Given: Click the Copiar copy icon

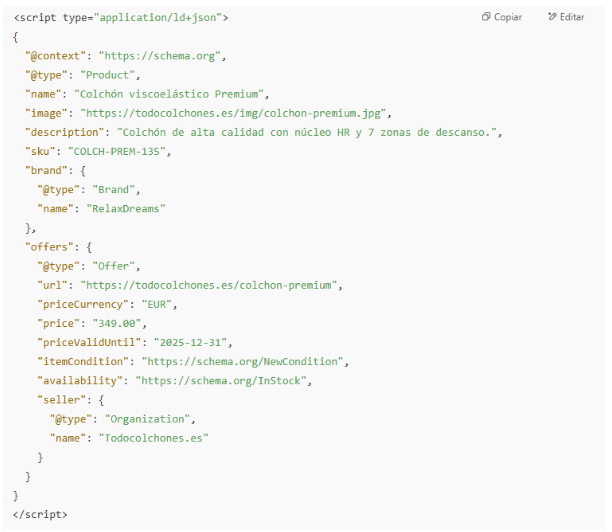Looking at the screenshot, I should pos(486,17).
